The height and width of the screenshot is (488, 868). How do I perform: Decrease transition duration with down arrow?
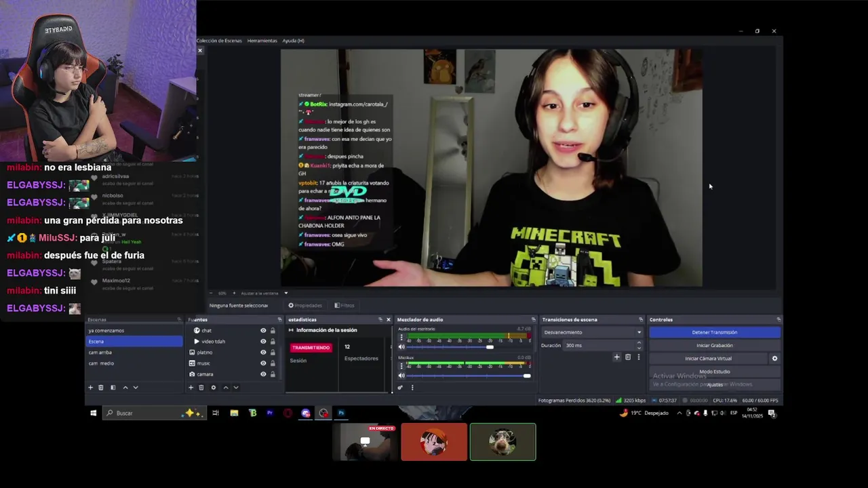click(x=638, y=348)
